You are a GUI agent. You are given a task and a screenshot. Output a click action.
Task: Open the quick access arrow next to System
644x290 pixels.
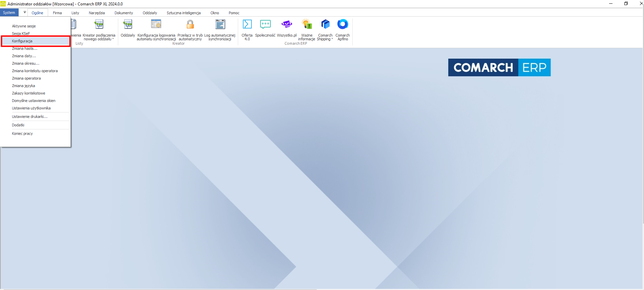click(x=25, y=13)
